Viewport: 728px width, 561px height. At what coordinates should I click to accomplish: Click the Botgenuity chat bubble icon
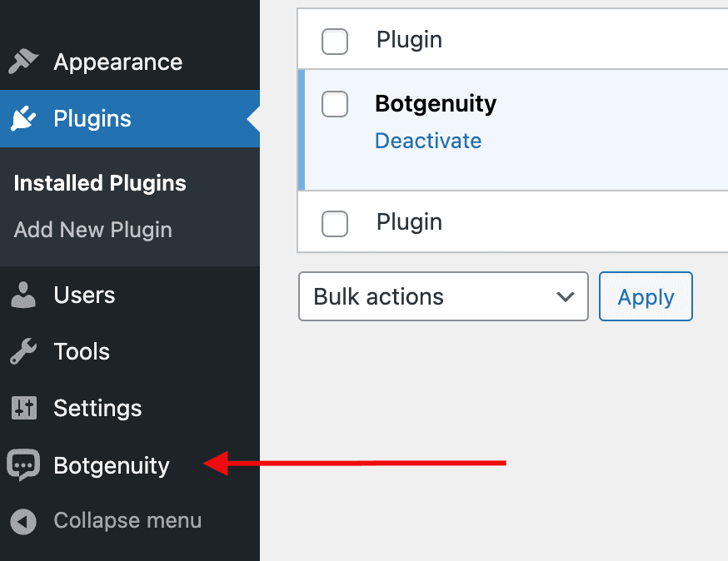click(23, 464)
